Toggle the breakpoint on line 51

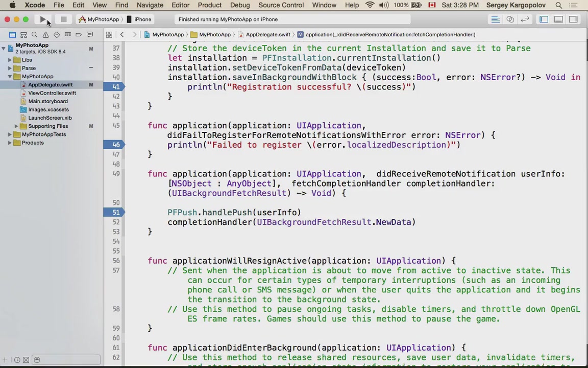(114, 212)
